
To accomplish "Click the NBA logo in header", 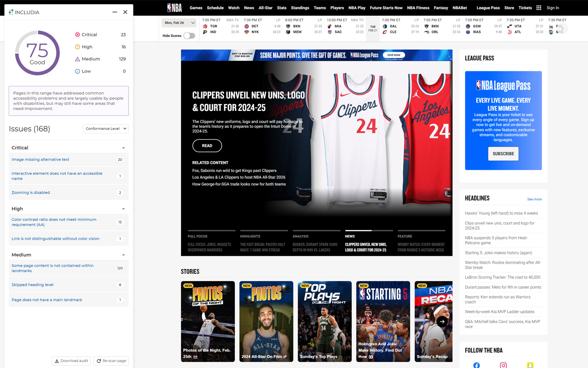I will pyautogui.click(x=175, y=8).
